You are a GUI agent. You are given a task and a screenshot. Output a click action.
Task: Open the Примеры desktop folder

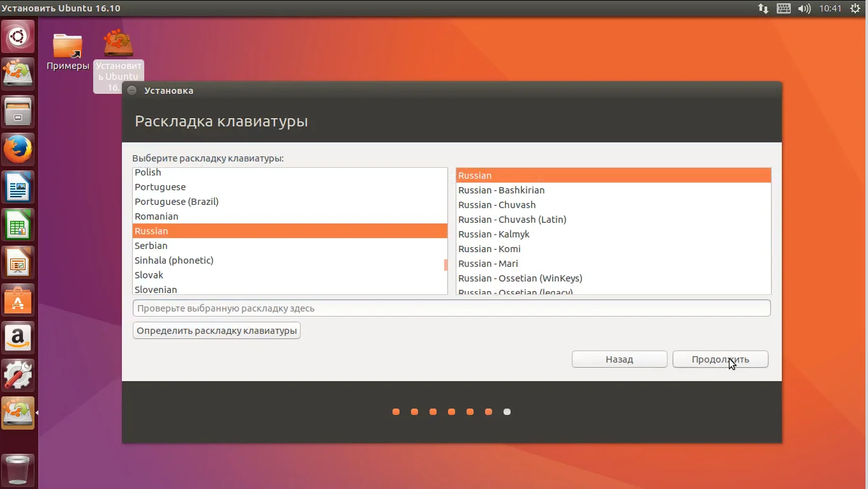(x=68, y=52)
